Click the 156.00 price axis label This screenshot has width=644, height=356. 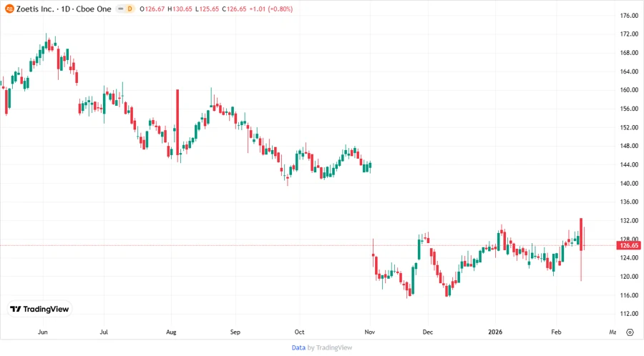[629, 109]
